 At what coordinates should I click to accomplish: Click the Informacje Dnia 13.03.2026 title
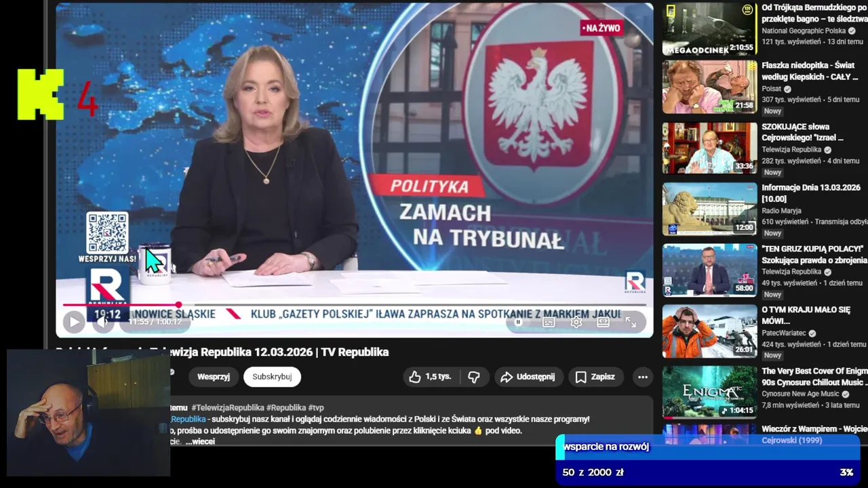(811, 193)
